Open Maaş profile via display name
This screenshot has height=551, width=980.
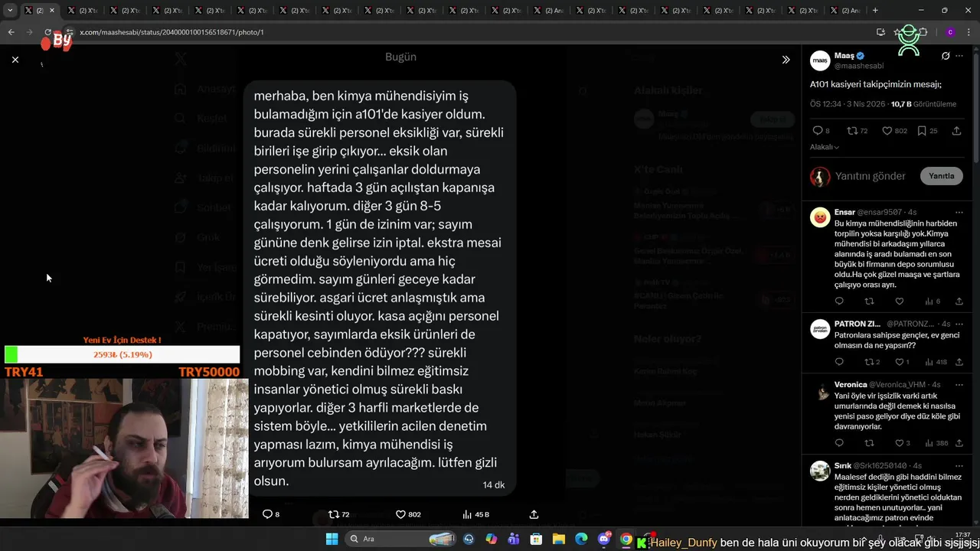click(x=844, y=56)
